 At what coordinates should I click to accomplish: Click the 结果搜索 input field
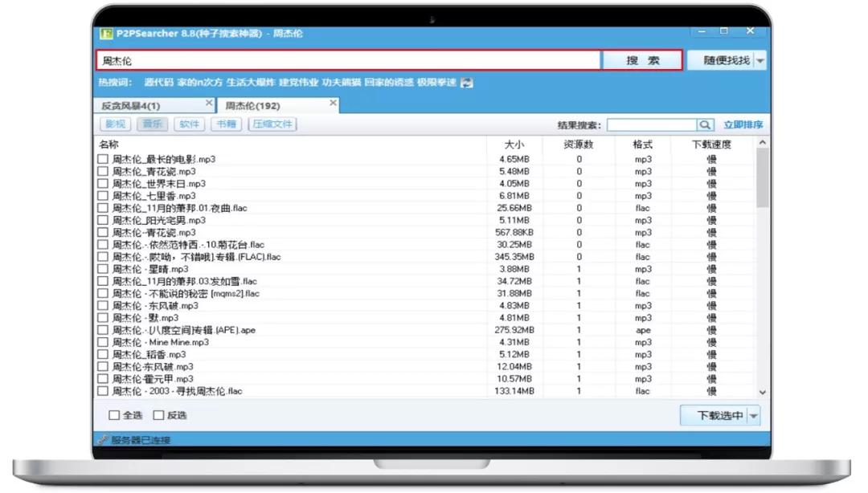point(652,125)
